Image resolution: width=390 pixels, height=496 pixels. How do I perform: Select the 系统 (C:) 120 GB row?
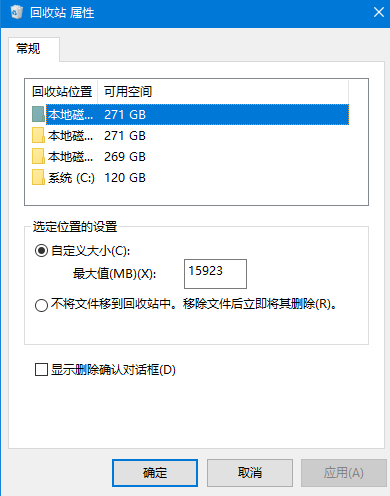[x=190, y=178]
